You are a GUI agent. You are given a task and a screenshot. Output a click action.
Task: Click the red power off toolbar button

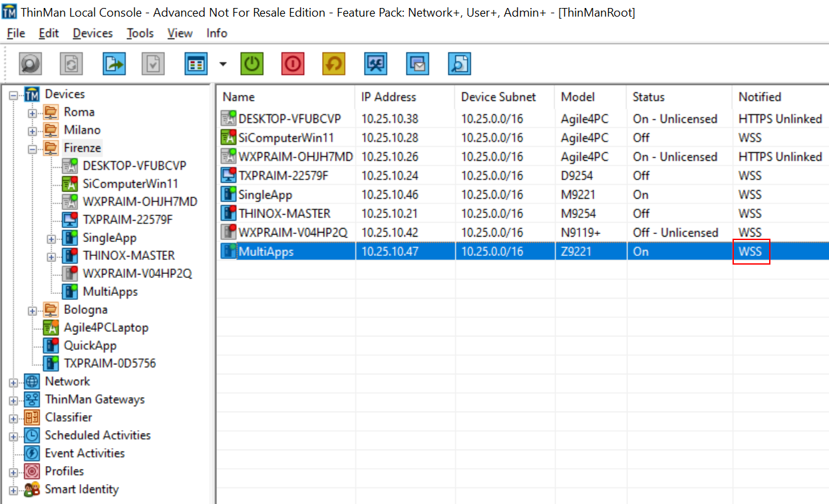click(x=293, y=64)
